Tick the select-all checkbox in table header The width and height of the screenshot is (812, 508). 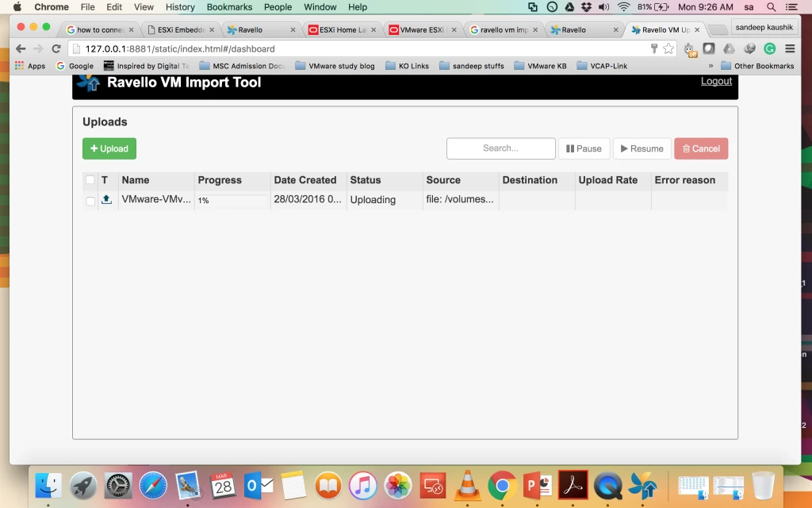coord(90,180)
